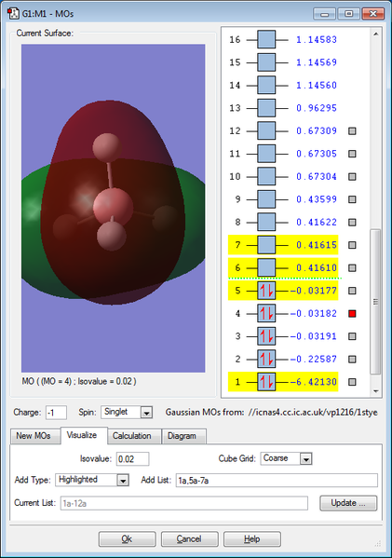392x558 pixels.
Task: Click the orbital box of MO 15
Action: (x=266, y=62)
